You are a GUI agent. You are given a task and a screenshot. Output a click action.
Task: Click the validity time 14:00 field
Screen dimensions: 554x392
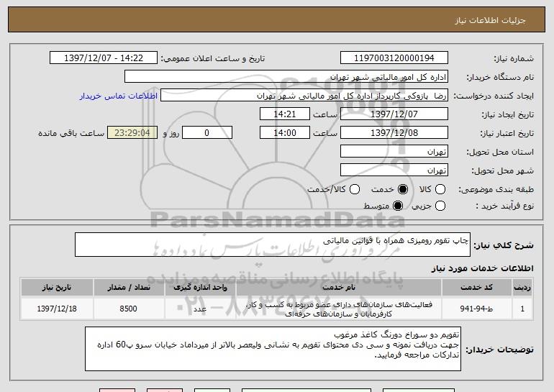(285, 133)
